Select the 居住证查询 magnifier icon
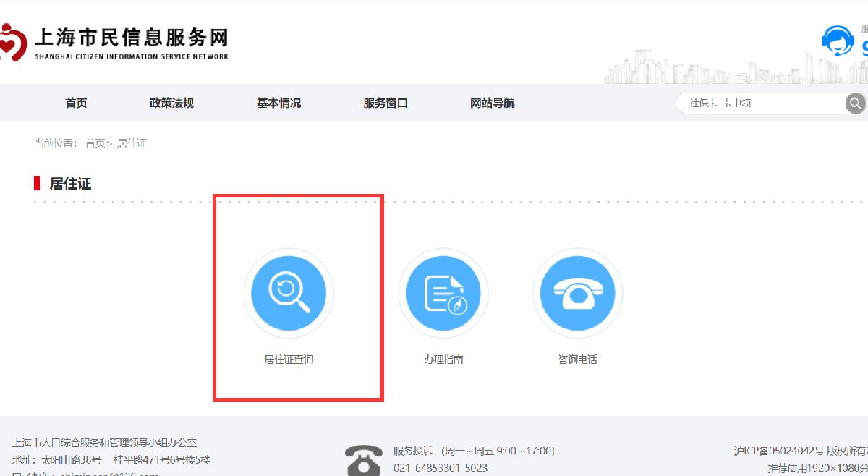 289,293
